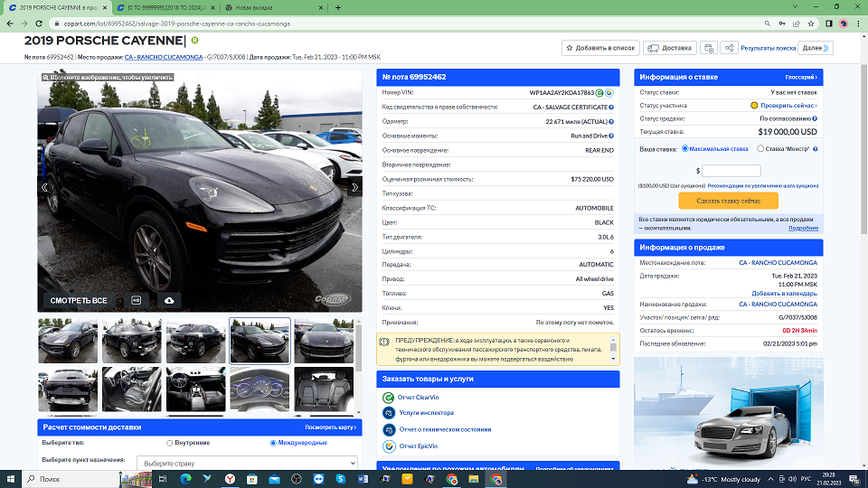Viewport: 868px width, 488px height.
Task: Click the share icon button in lot header
Action: tap(729, 48)
